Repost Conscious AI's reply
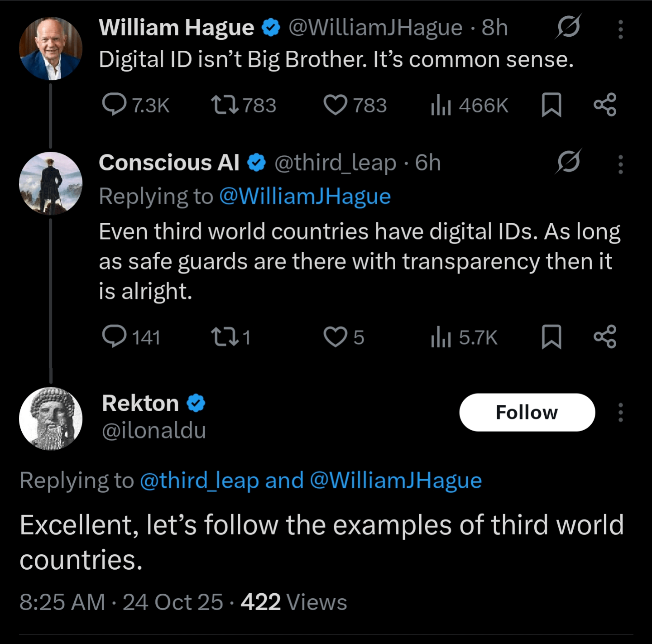652x644 pixels. 225,336
